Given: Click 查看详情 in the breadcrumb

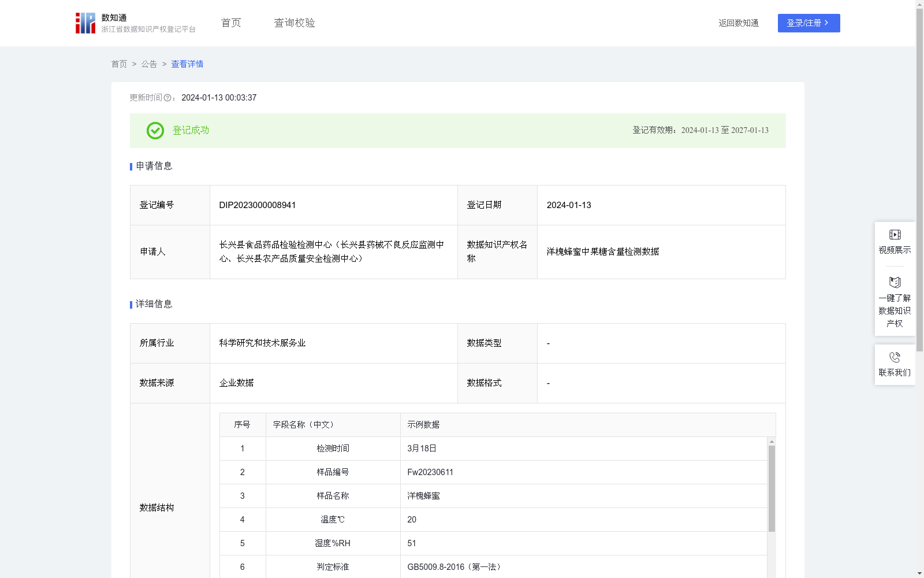Looking at the screenshot, I should [187, 64].
